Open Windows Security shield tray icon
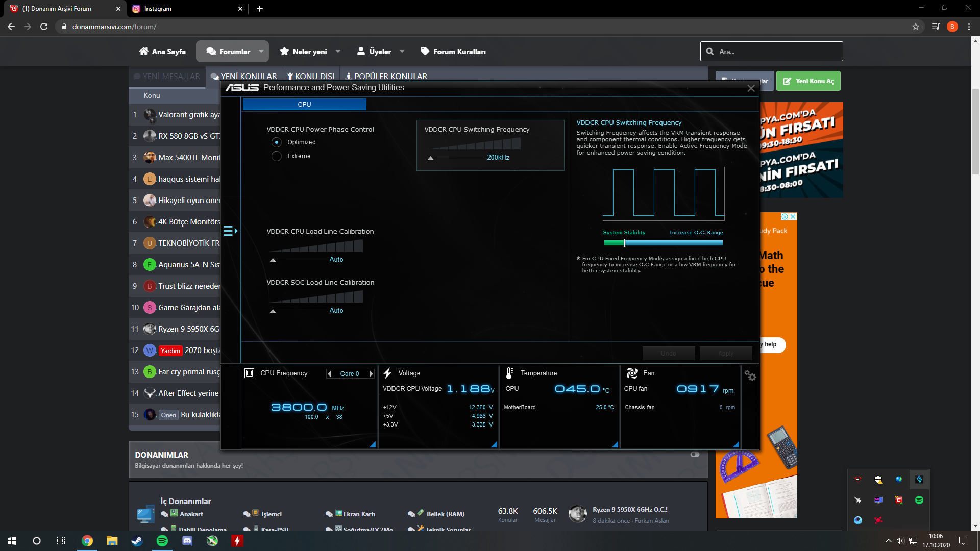This screenshot has height=551, width=980. point(878,480)
